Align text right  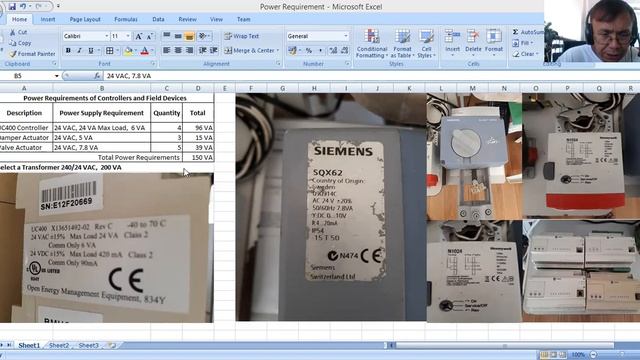tap(189, 51)
